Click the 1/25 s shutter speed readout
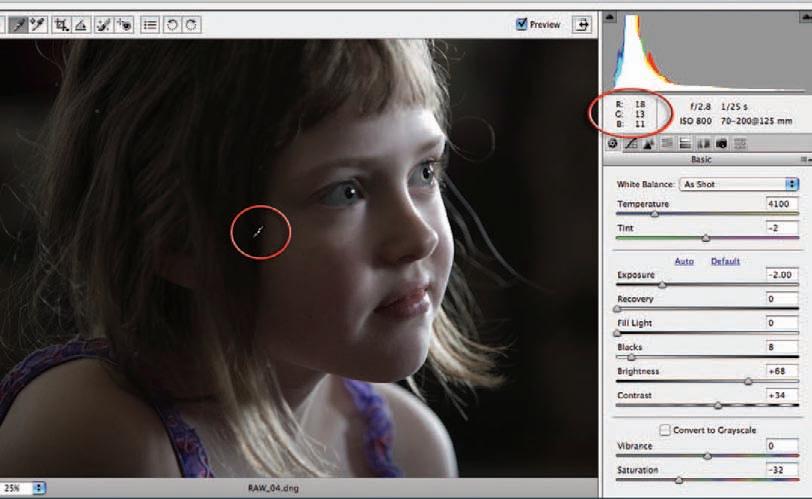 [x=734, y=107]
